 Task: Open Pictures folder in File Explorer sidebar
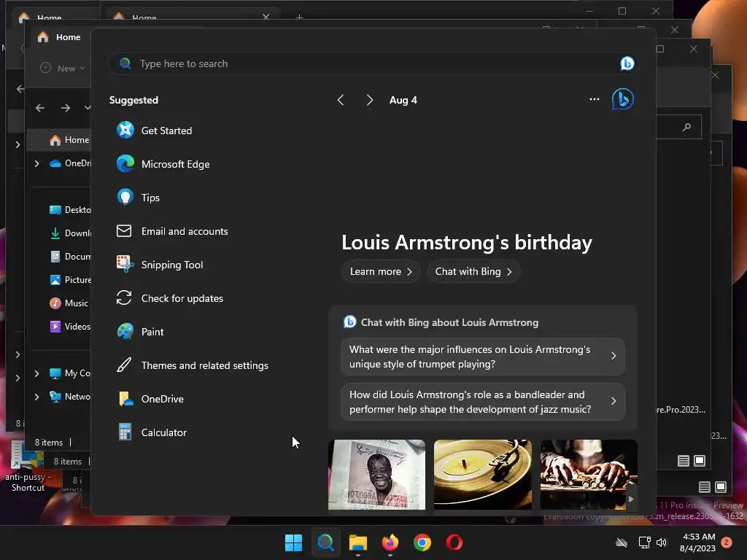point(70,280)
